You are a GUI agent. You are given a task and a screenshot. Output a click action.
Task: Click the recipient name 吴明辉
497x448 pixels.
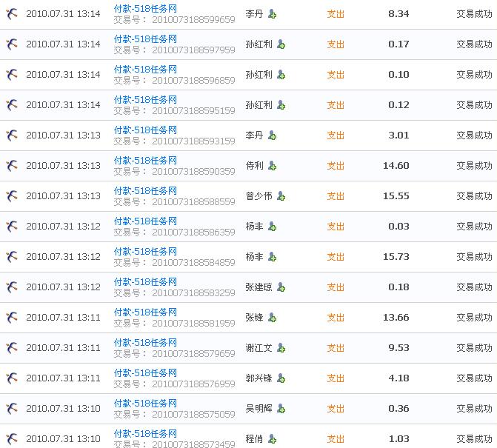click(x=258, y=409)
